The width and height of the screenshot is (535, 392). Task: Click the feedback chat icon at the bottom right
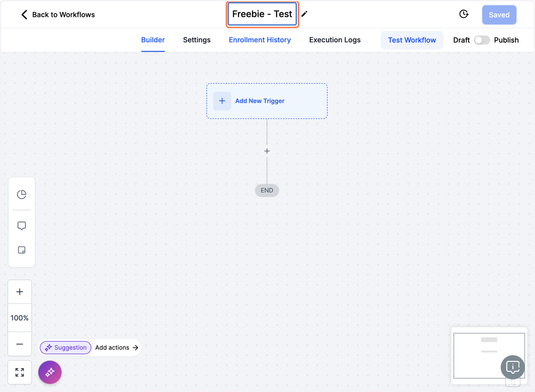513,367
